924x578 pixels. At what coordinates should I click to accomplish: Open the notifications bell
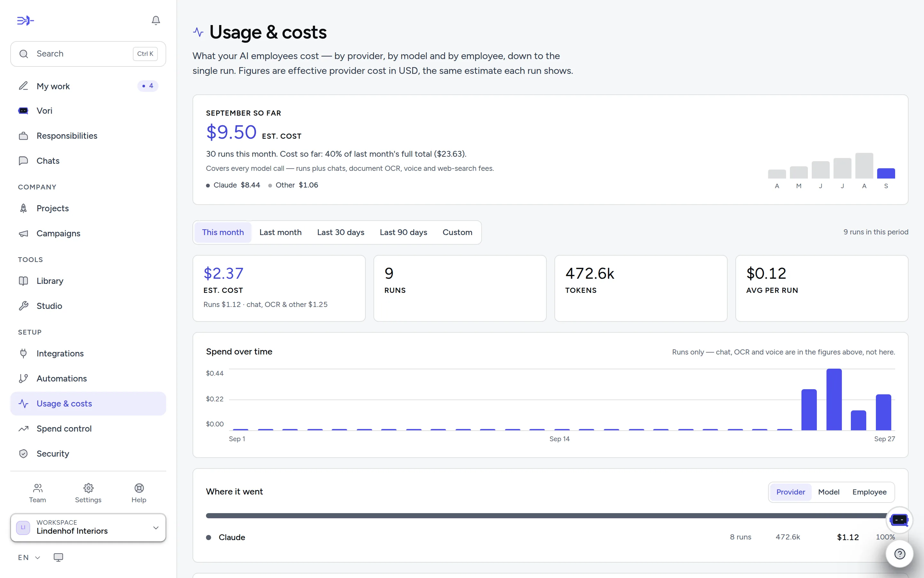(156, 20)
